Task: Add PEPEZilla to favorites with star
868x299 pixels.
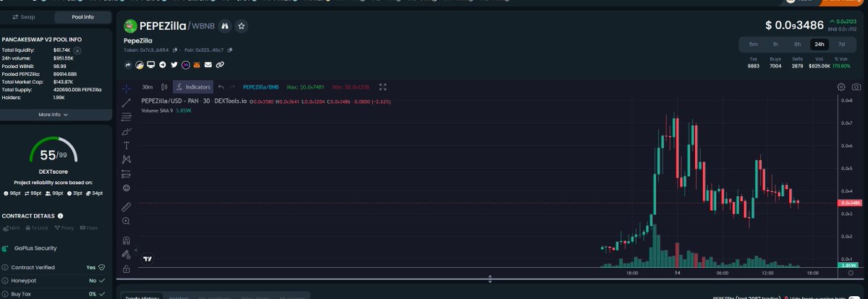Action: pyautogui.click(x=242, y=26)
